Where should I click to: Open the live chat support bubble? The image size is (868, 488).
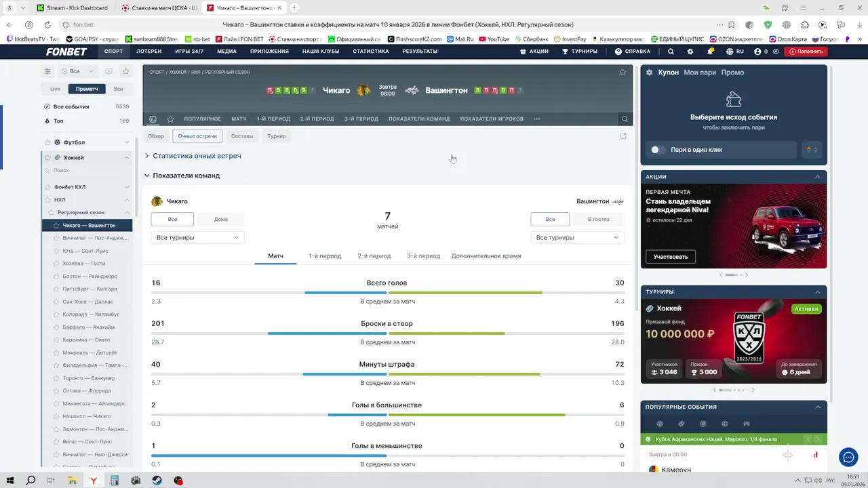click(x=848, y=457)
